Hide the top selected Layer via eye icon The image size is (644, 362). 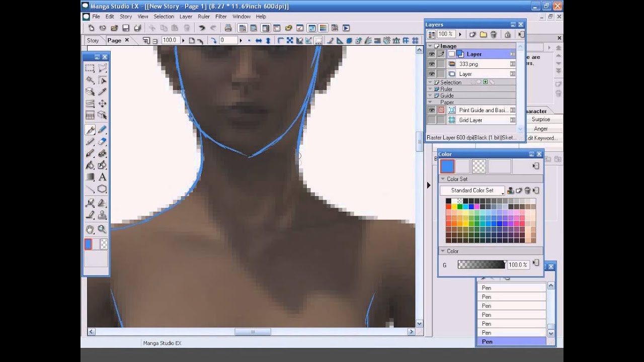click(431, 54)
